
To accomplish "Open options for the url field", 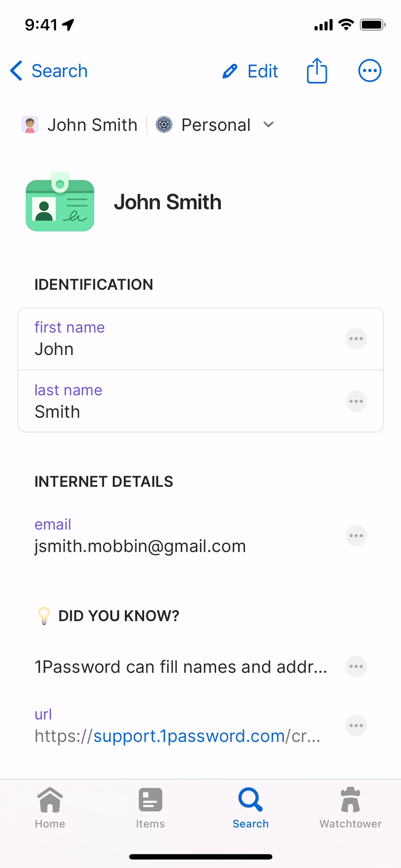I will [x=356, y=725].
